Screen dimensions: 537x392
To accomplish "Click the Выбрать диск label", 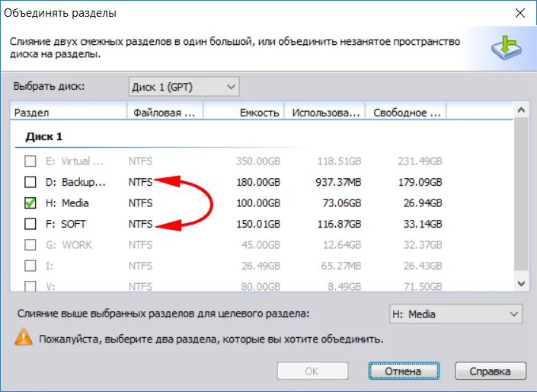I will [x=49, y=86].
